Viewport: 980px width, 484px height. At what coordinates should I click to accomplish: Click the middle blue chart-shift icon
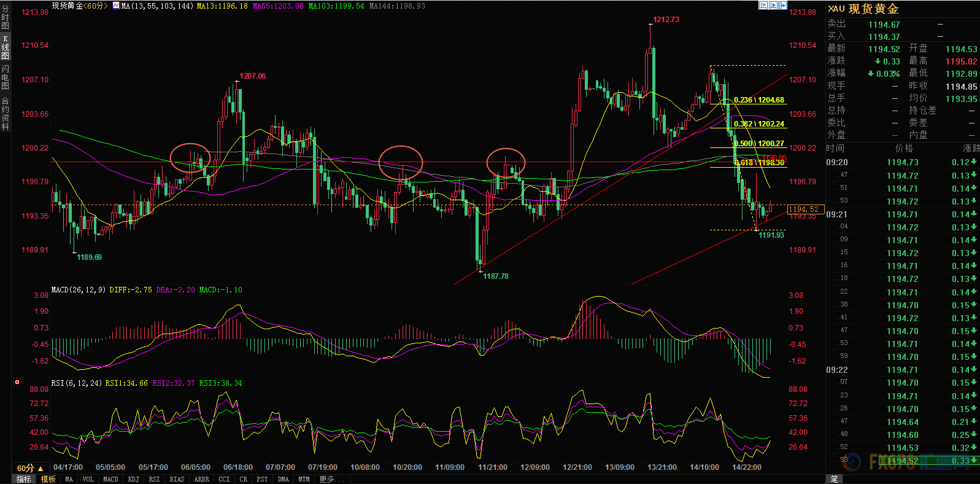773,6
